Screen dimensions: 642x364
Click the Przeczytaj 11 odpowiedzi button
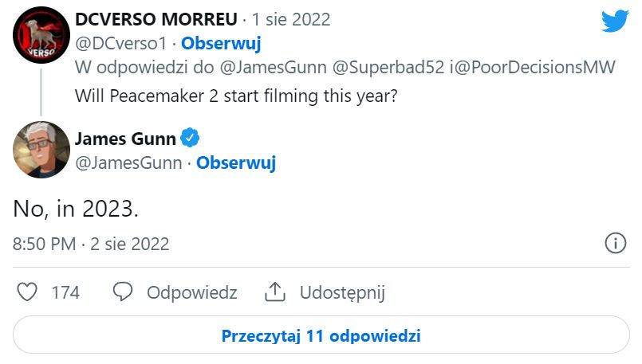tap(321, 335)
